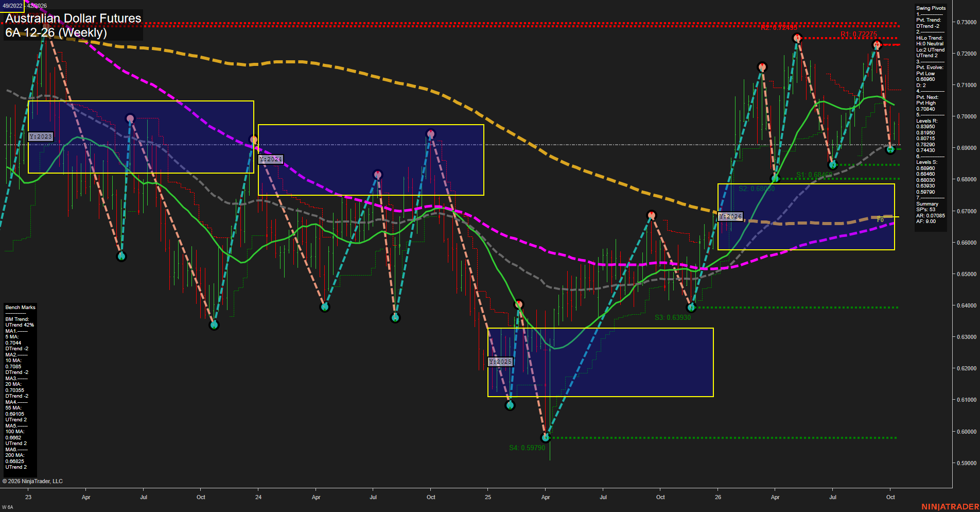Click the swing high pivot marker at R1
The image size is (980, 512).
click(x=877, y=45)
